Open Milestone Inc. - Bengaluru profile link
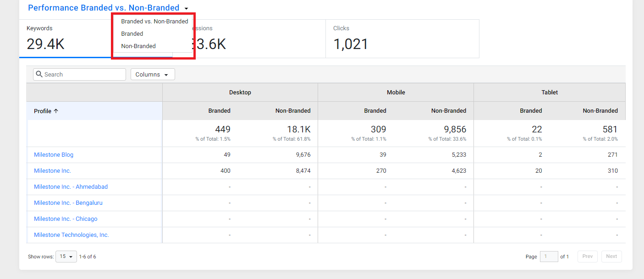Image resolution: width=644 pixels, height=279 pixels. coord(68,203)
